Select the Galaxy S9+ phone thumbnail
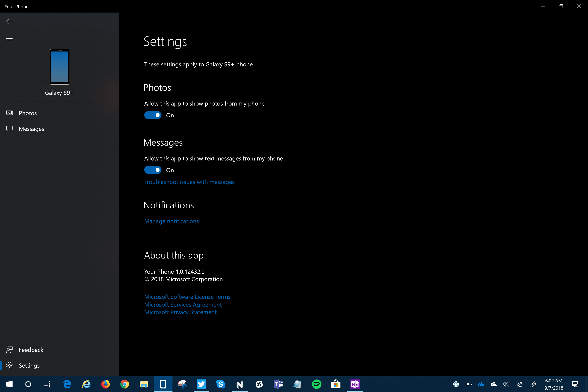This screenshot has width=588, height=392. pyautogui.click(x=60, y=67)
